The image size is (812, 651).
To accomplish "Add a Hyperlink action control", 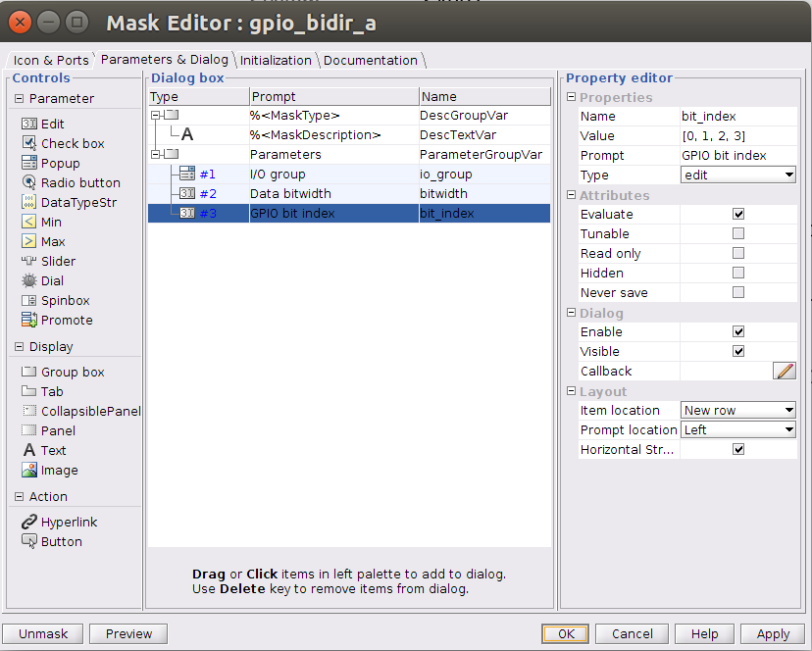I will click(x=59, y=522).
